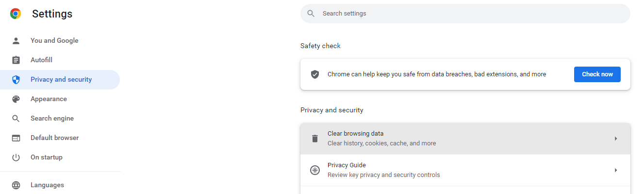Click the trash icon for Clear browsing data
The width and height of the screenshot is (644, 194).
pyautogui.click(x=315, y=139)
